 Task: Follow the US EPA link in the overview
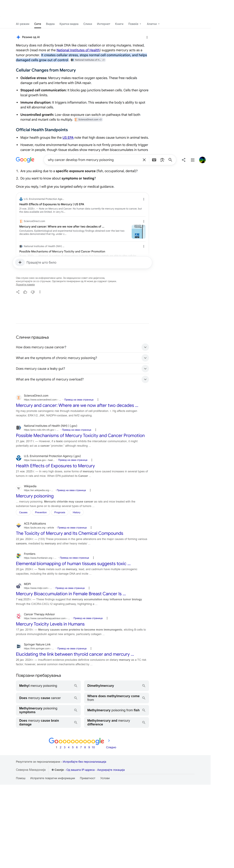[x=68, y=137]
